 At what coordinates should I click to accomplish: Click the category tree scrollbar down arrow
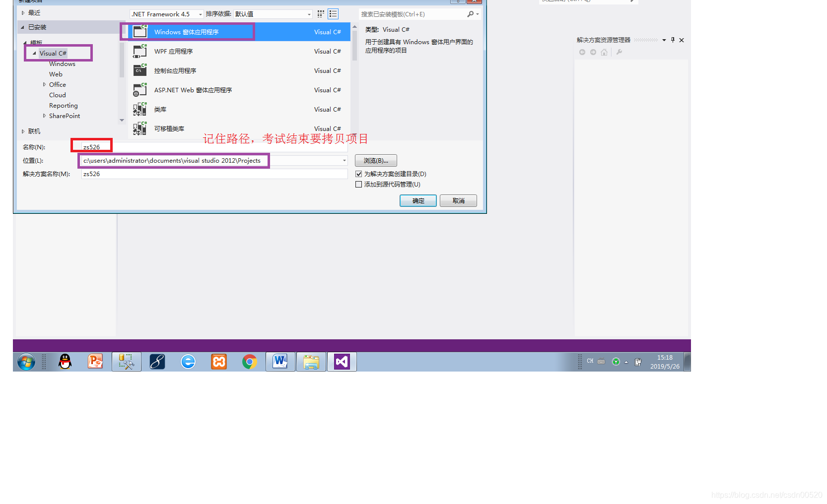coord(122,121)
